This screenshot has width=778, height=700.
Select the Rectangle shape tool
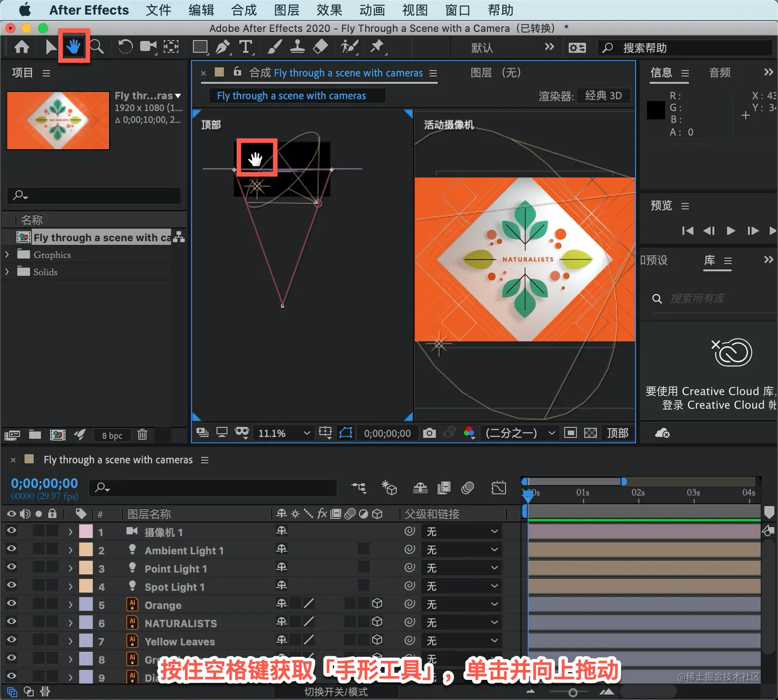click(200, 47)
